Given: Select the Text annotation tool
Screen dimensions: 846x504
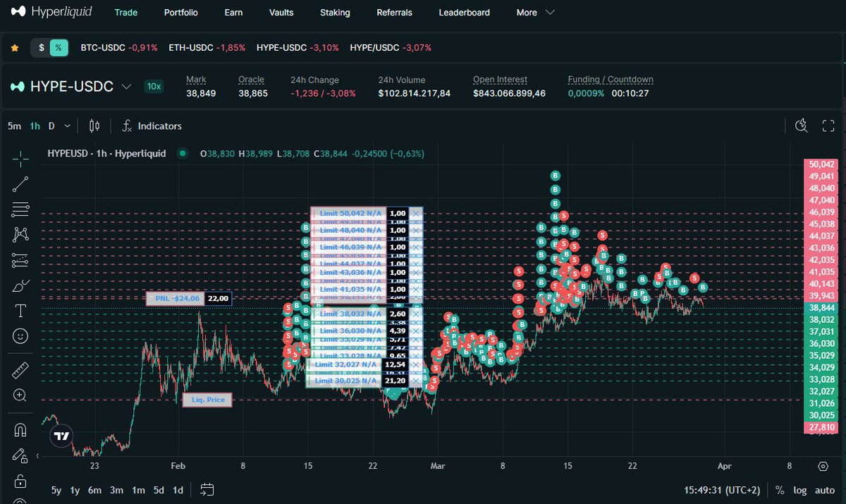Looking at the screenshot, I should [x=20, y=311].
